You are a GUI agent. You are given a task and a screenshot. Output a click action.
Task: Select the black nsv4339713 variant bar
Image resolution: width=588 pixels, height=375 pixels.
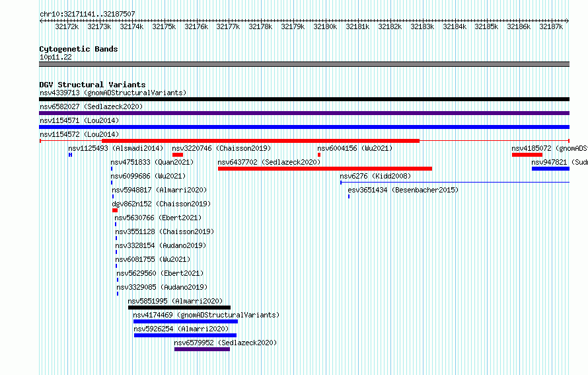(x=304, y=99)
